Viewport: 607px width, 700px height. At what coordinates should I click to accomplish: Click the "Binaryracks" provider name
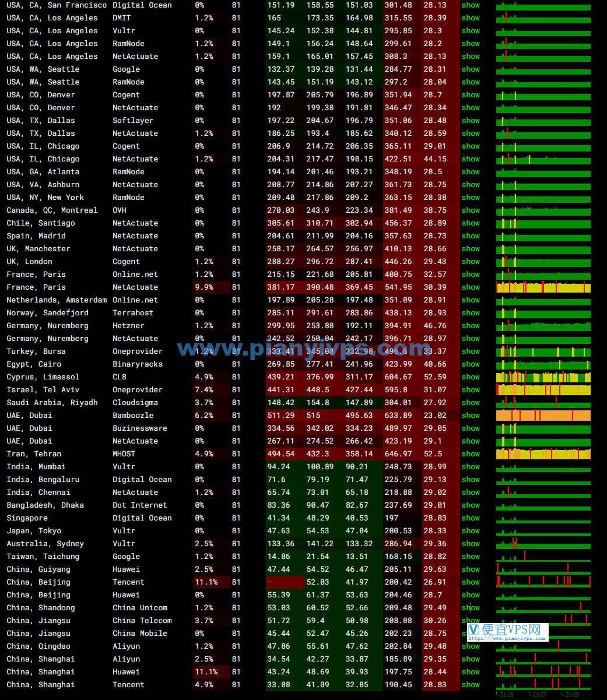point(138,364)
